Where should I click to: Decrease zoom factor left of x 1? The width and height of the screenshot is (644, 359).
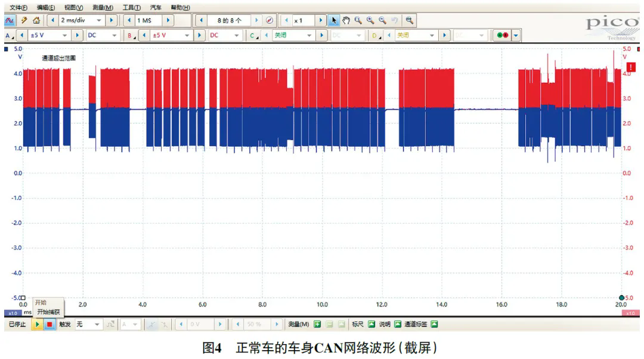tap(286, 20)
